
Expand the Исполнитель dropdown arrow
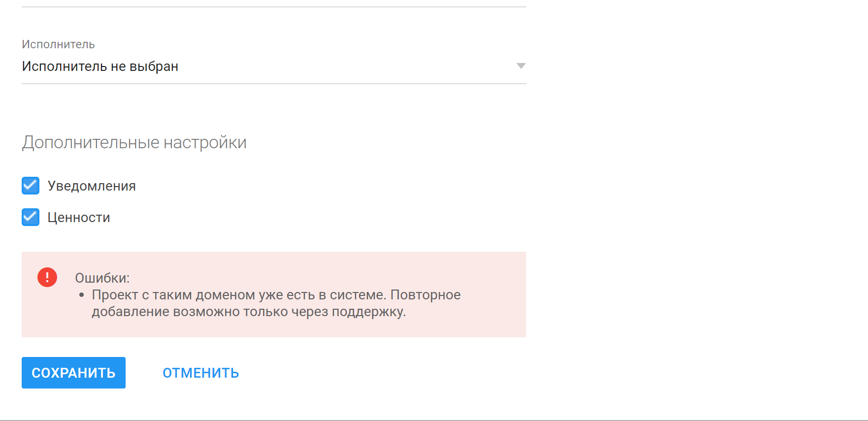click(x=521, y=66)
